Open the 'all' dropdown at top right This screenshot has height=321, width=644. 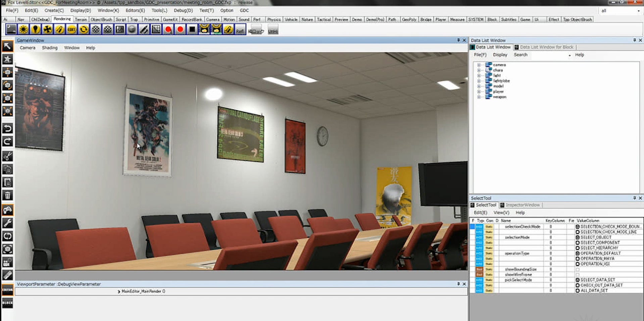coord(620,11)
